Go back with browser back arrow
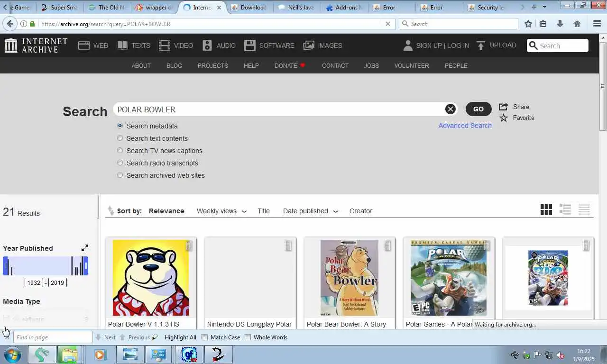This screenshot has height=364, width=607. pyautogui.click(x=10, y=24)
